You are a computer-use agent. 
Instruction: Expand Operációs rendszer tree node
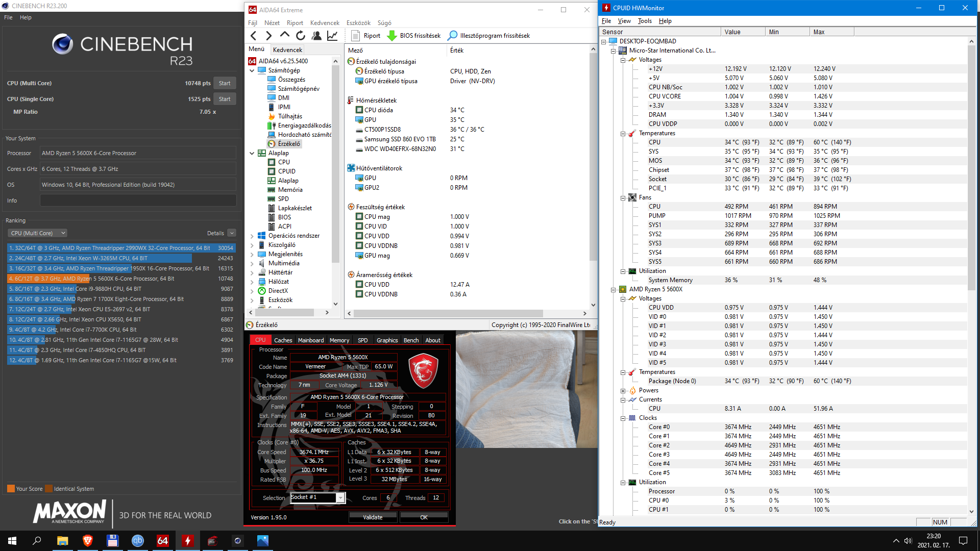coord(252,236)
